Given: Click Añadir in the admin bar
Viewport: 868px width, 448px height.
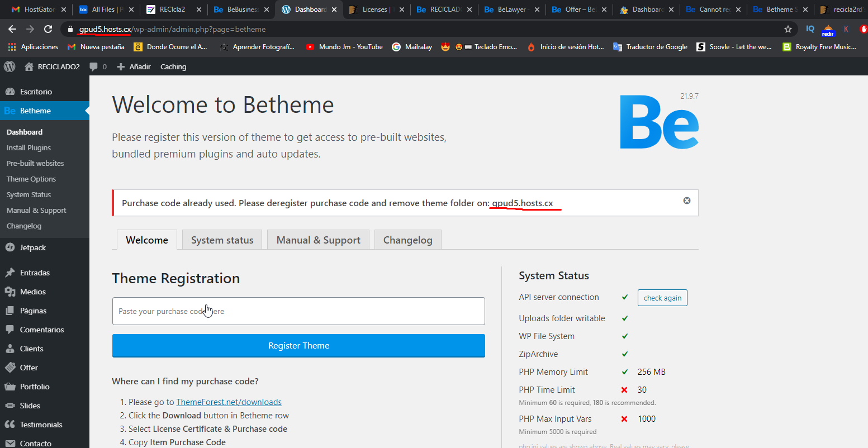Looking at the screenshot, I should [x=134, y=66].
